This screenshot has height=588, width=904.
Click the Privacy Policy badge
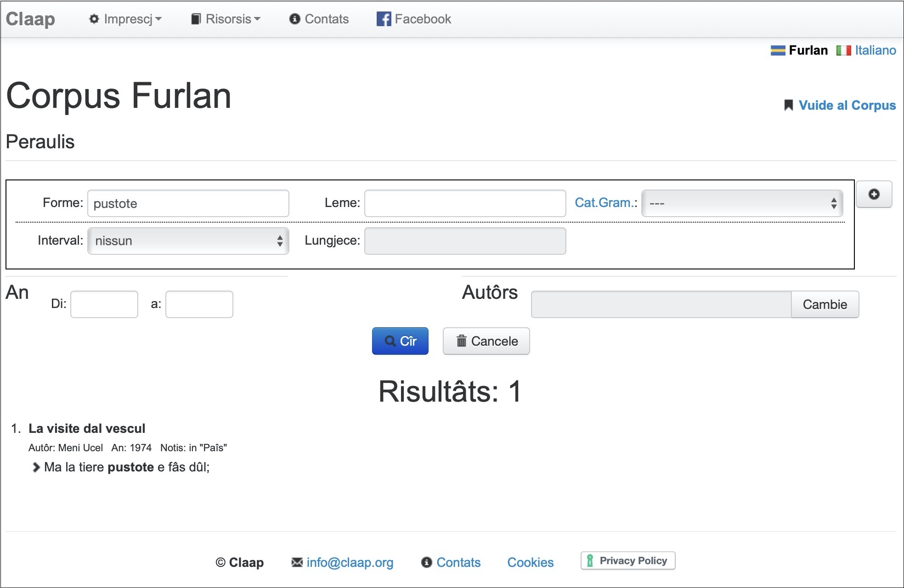[627, 560]
